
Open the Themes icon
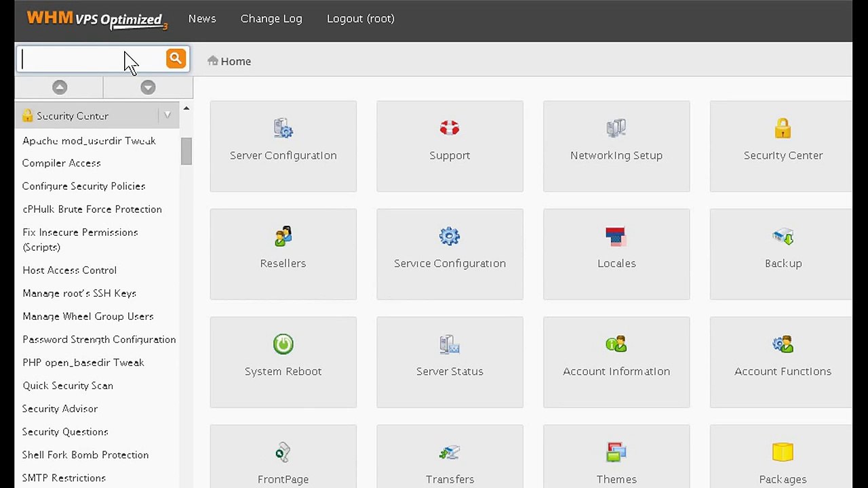(616, 452)
